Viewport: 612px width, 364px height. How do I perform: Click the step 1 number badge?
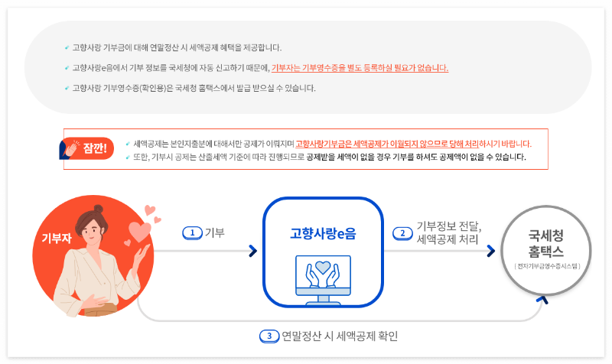[193, 233]
